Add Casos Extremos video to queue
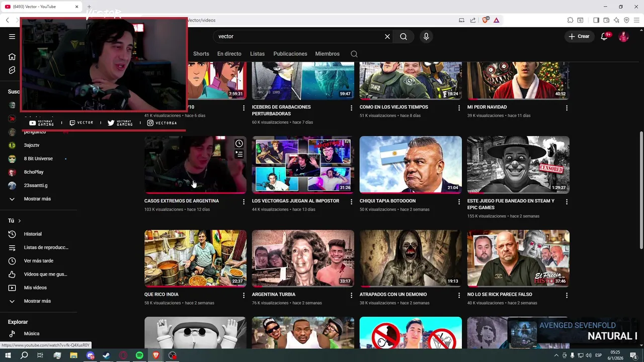The height and width of the screenshot is (362, 644). [x=239, y=154]
